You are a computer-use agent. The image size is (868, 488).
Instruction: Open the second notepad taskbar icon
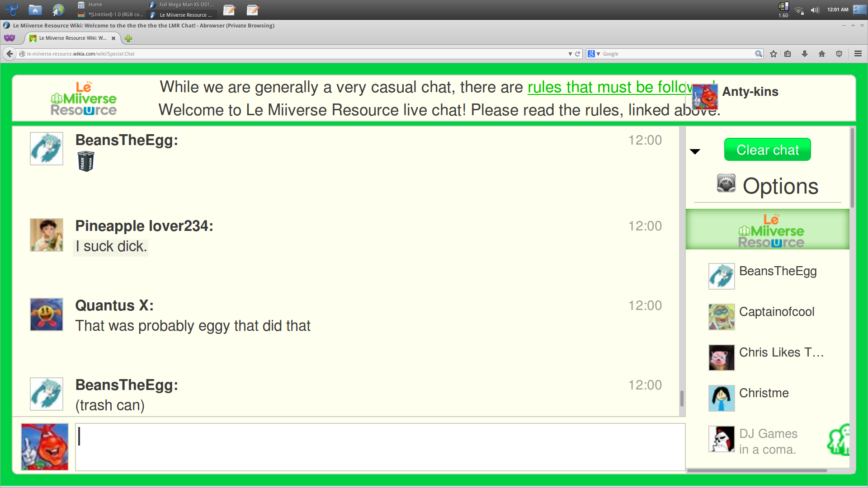[x=253, y=9]
